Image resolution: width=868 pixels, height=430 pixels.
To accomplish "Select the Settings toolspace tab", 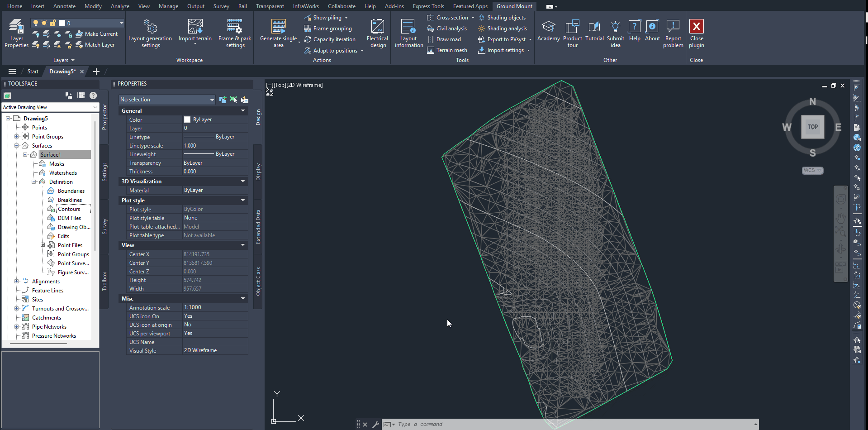I will tap(104, 172).
